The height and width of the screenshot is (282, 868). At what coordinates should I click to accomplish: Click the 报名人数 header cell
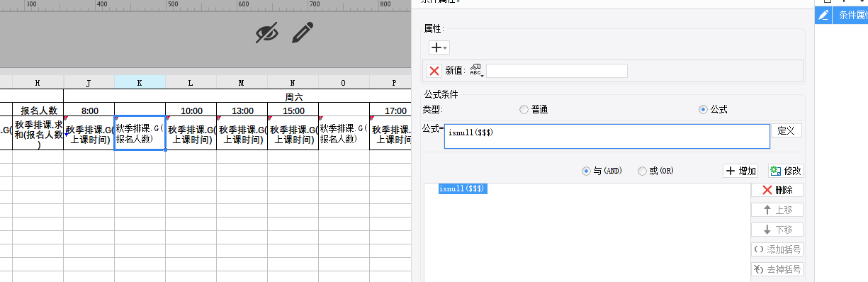[38, 110]
